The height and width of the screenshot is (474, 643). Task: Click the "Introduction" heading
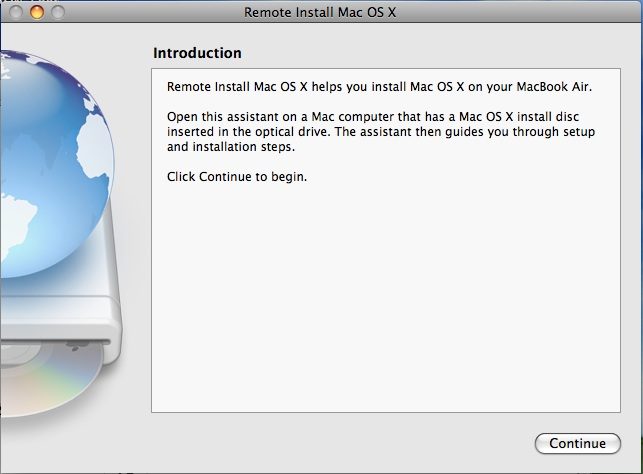[x=197, y=53]
